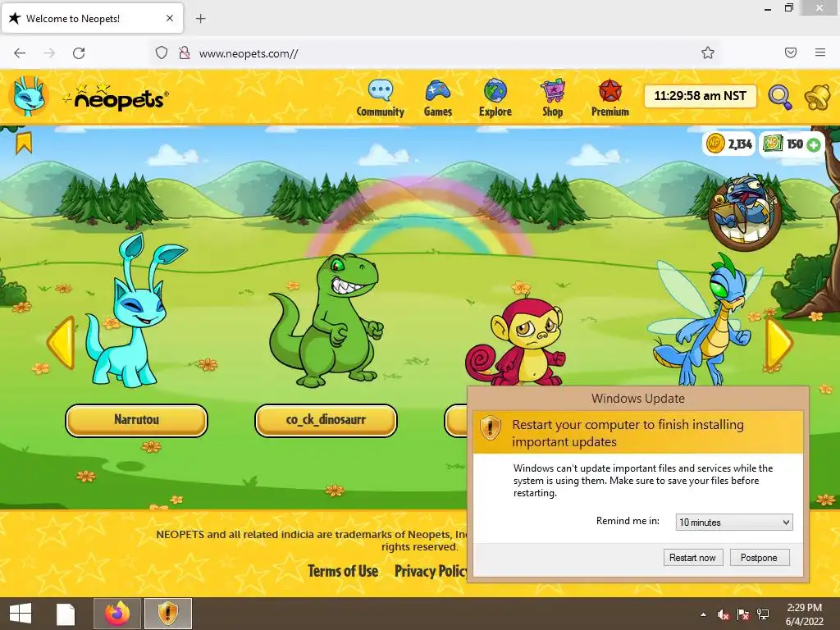This screenshot has height=630, width=840.
Task: Click the Neopets search magnifier icon
Action: click(780, 97)
